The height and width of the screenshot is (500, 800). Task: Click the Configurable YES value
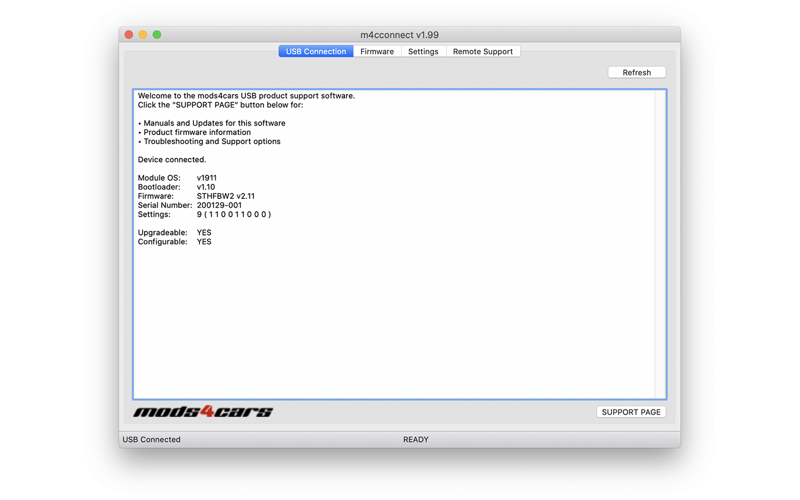click(204, 242)
